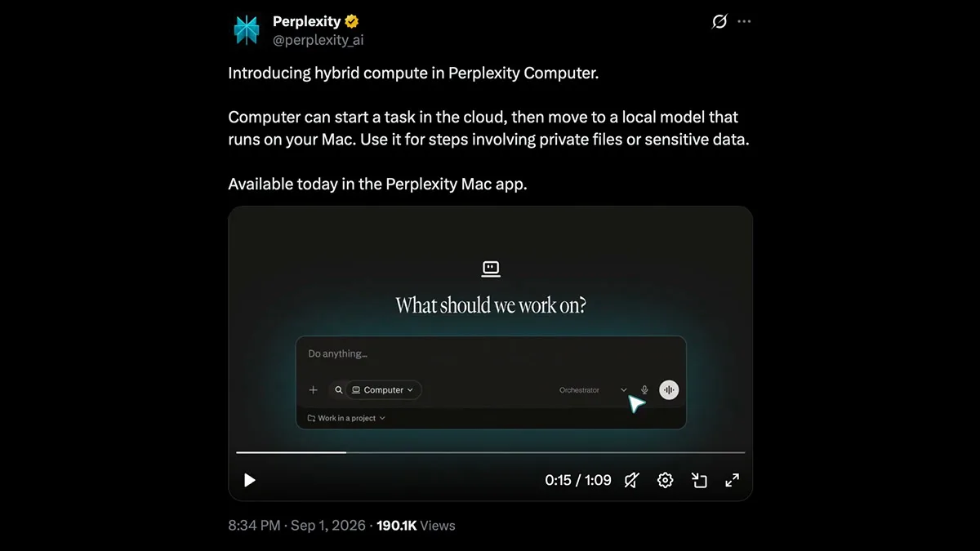This screenshot has height=551, width=980.
Task: Unmute the video sound
Action: [631, 480]
